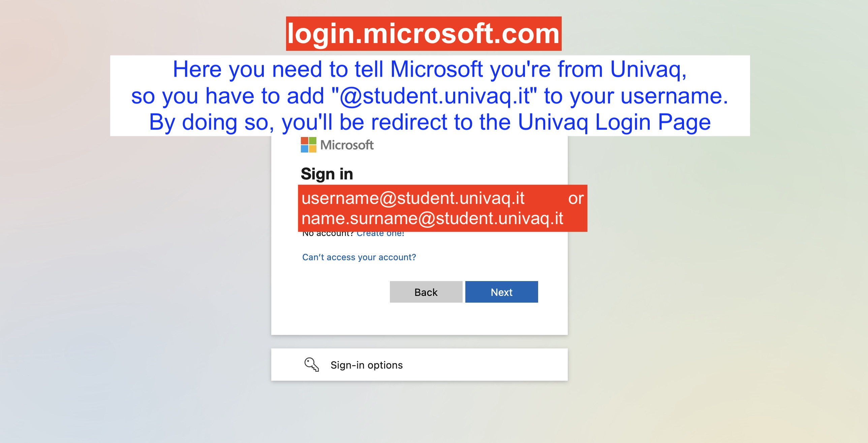The image size is (868, 443).
Task: Click the "or" word in the red box
Action: tap(576, 199)
